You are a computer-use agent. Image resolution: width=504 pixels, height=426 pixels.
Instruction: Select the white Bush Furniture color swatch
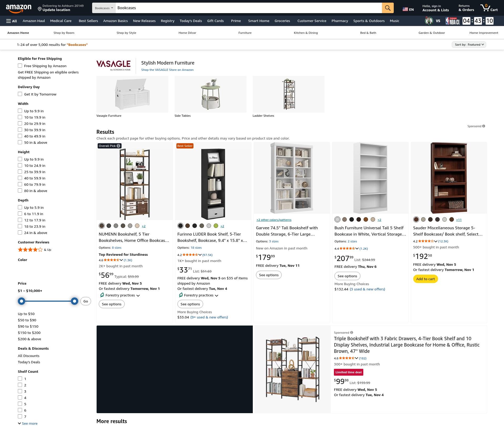338,220
